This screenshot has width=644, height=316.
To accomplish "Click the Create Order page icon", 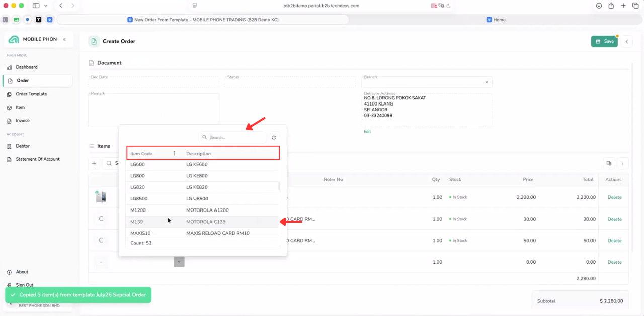I will [x=94, y=41].
